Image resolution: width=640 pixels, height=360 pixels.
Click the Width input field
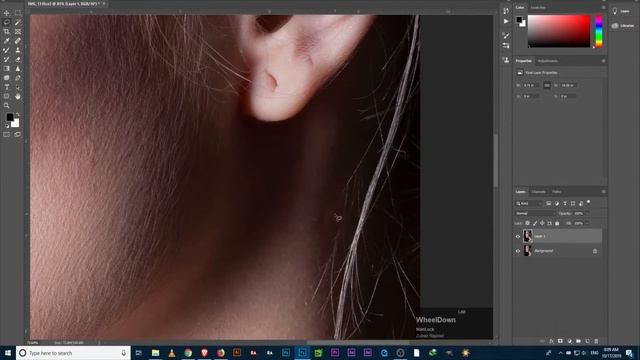(x=531, y=85)
